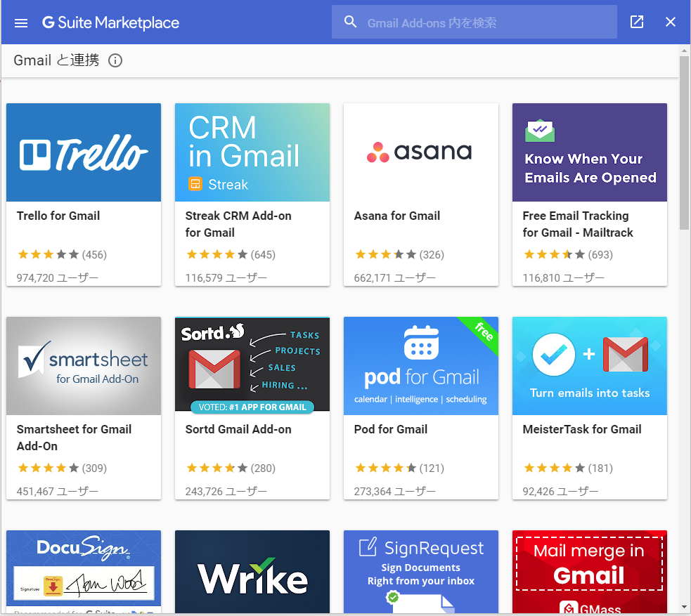This screenshot has width=691, height=616.
Task: Click the 116,579 ユーザー count text
Action: tap(226, 278)
